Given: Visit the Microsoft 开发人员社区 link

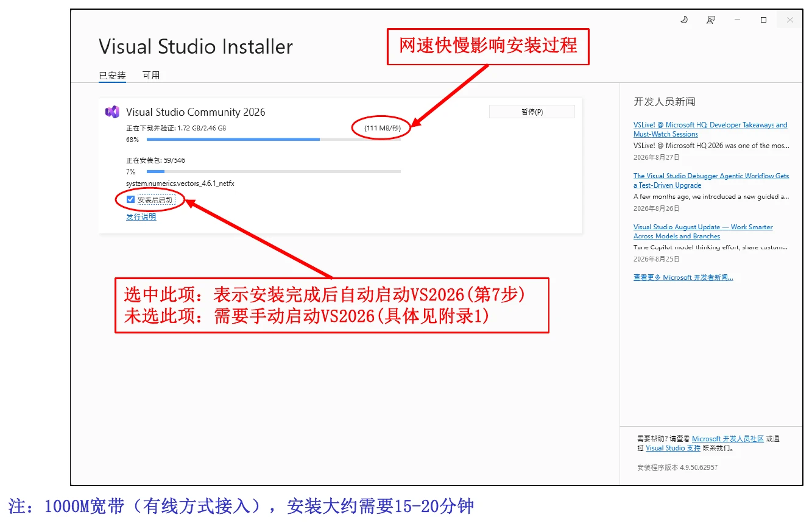Looking at the screenshot, I should point(728,439).
